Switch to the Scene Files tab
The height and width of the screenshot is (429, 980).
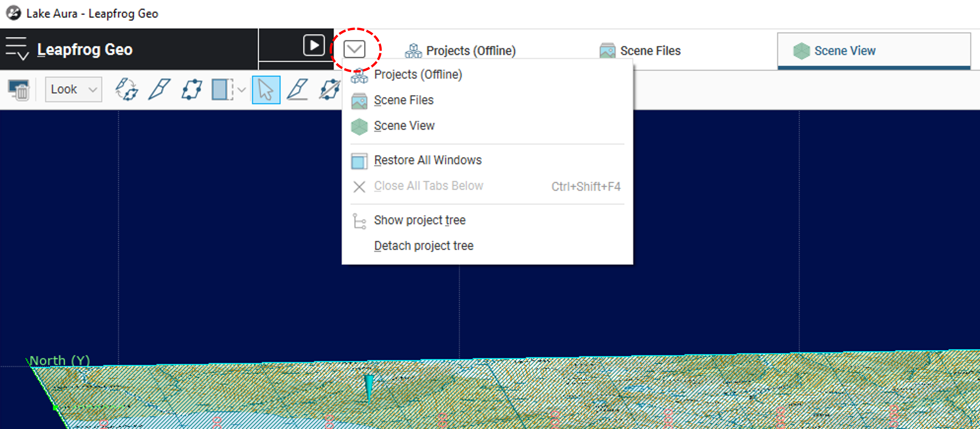coord(640,51)
